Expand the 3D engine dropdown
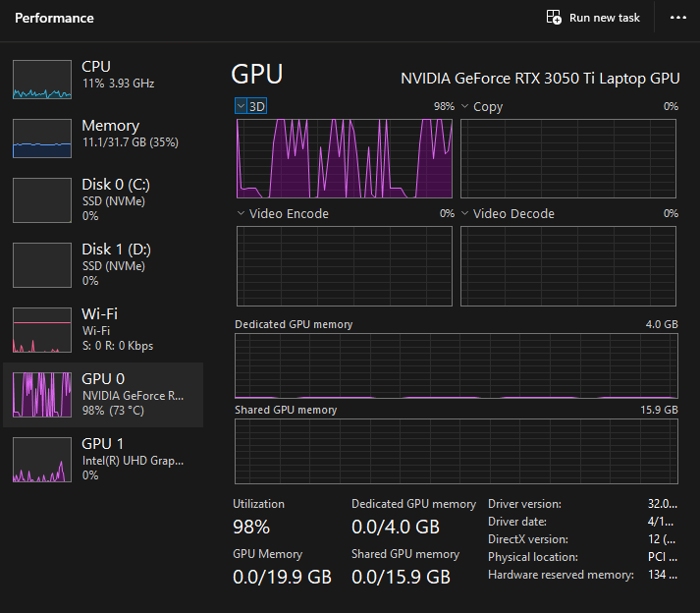The width and height of the screenshot is (700, 613). pyautogui.click(x=242, y=106)
